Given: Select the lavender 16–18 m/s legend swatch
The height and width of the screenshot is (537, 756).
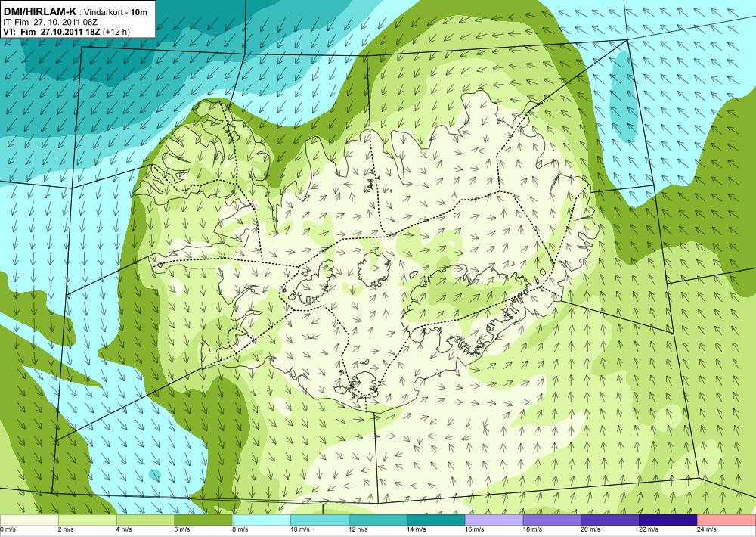Looking at the screenshot, I should pyautogui.click(x=494, y=520).
